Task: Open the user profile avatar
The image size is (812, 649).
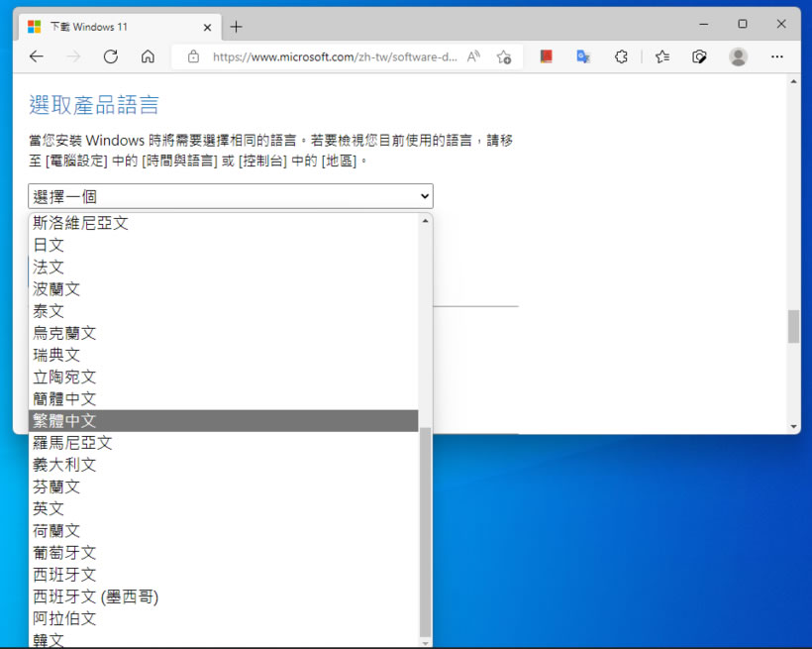Action: coord(738,56)
